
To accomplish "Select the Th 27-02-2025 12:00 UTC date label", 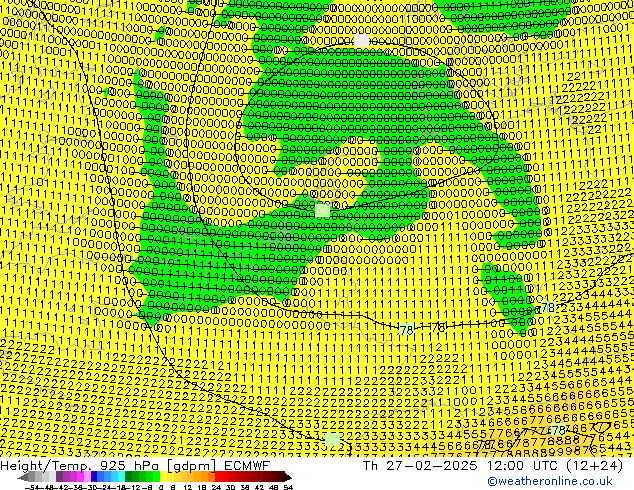I will point(461,465).
